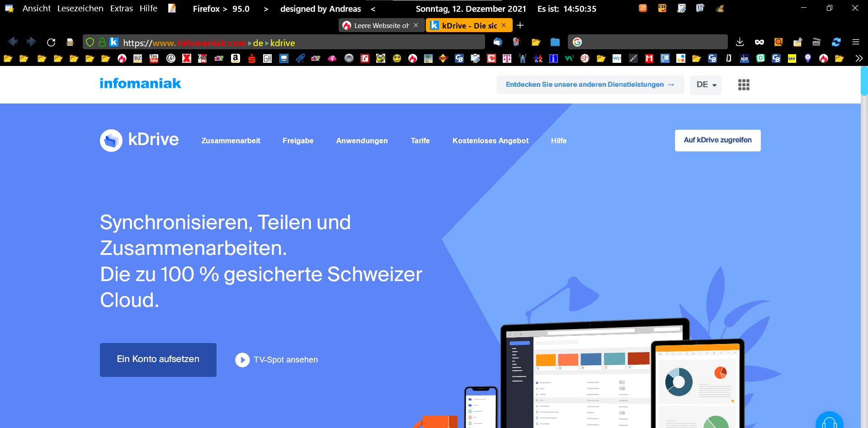Screen dimensions: 868x428
Task: Click the yellow b64 bookmark icon
Action: 792,58
